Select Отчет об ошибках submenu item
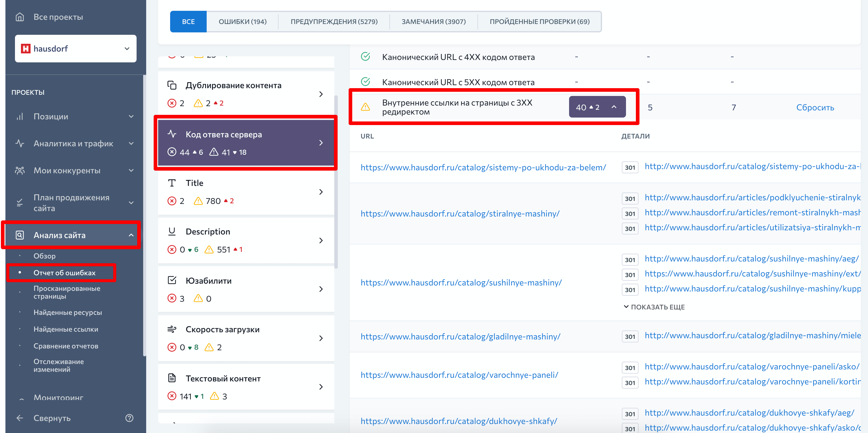 coord(64,273)
